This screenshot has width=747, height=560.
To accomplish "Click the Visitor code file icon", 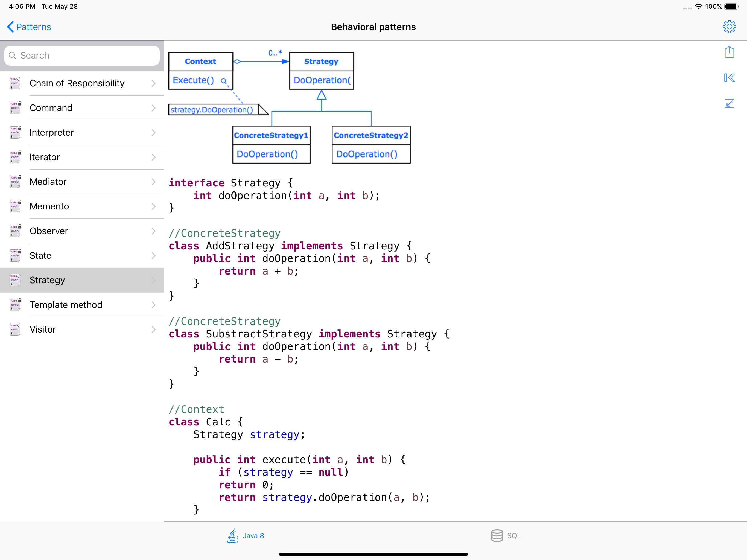I will tap(15, 329).
